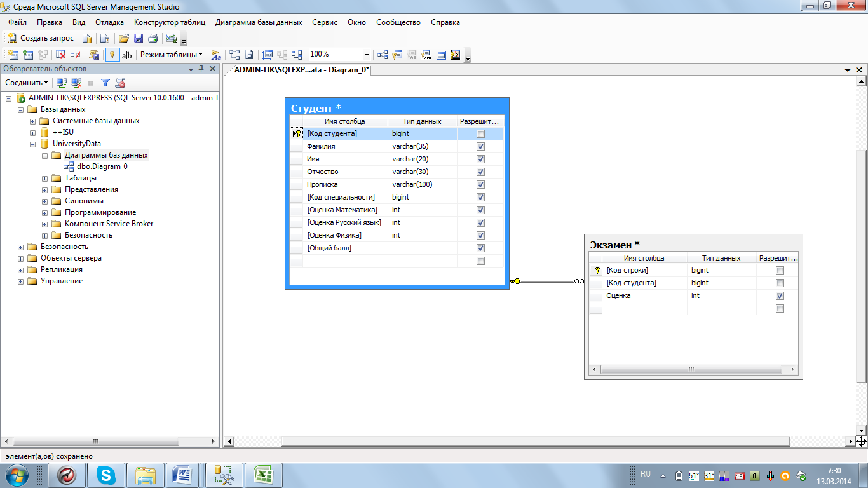Click the manage indexes and keys icon
Viewport: 868px width, 488px height.
pos(398,55)
